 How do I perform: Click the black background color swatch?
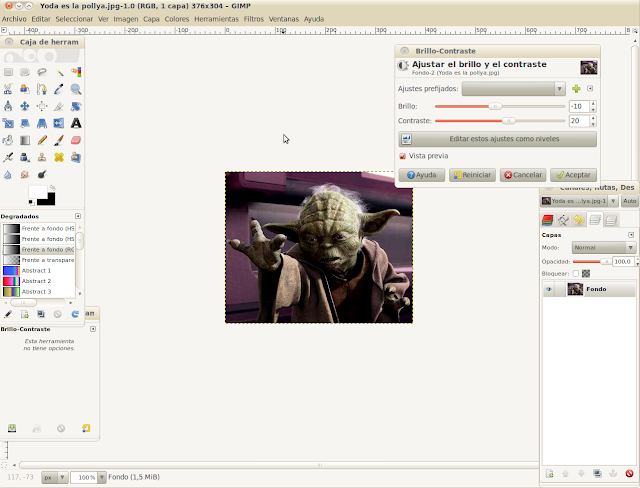49,200
